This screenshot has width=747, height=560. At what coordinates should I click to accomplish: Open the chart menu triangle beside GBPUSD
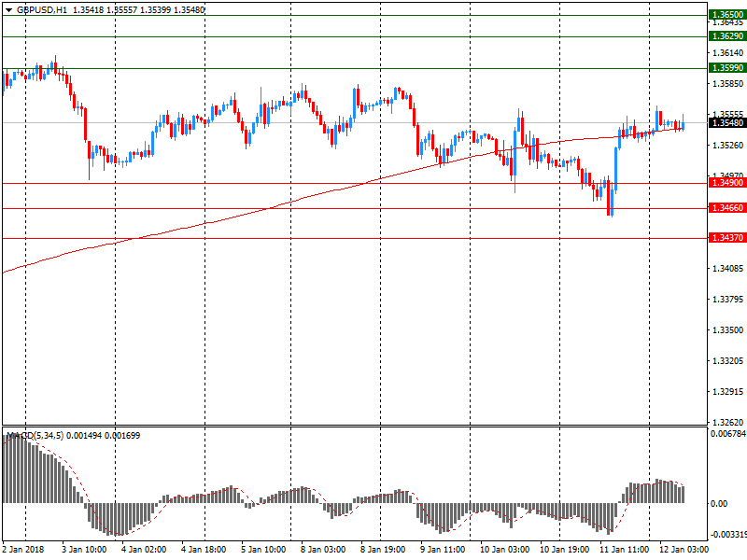[8, 10]
